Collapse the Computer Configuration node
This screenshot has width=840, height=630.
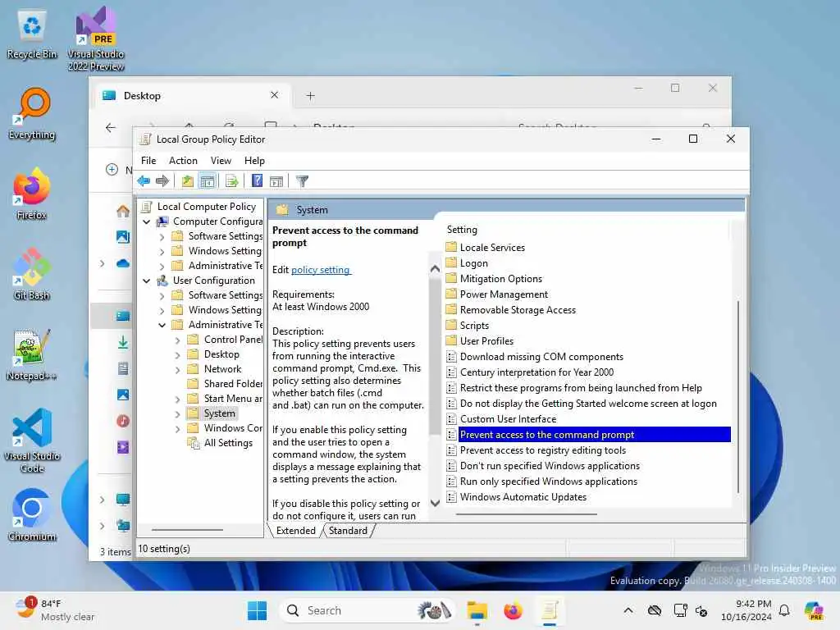coord(146,221)
